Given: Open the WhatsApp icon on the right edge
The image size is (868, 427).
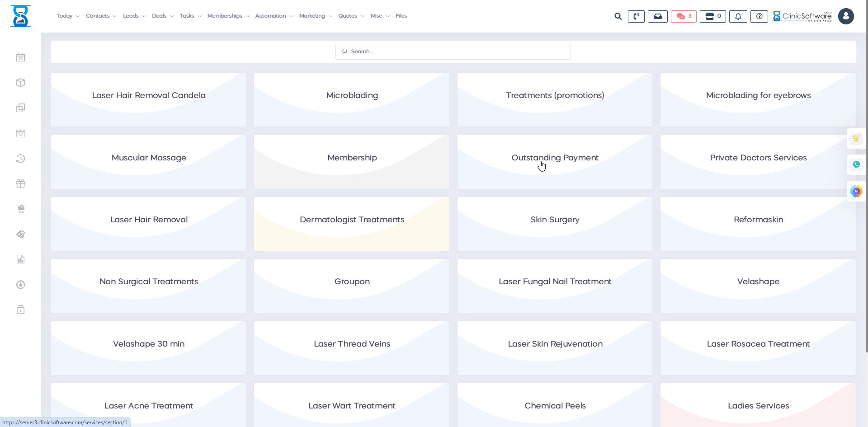Looking at the screenshot, I should pyautogui.click(x=856, y=164).
